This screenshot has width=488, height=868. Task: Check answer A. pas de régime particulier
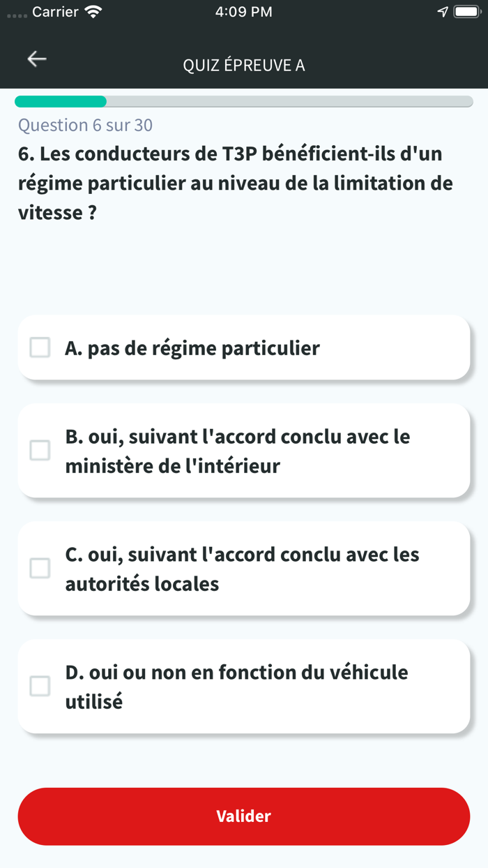point(39,347)
